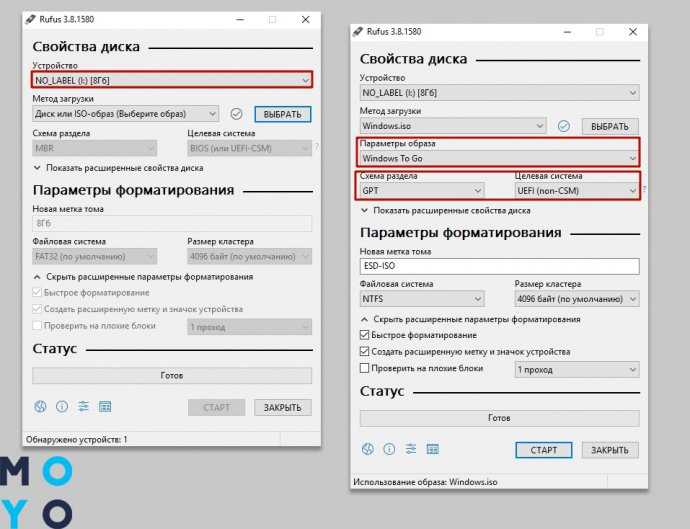Open NTFS file system dropdown

422,299
